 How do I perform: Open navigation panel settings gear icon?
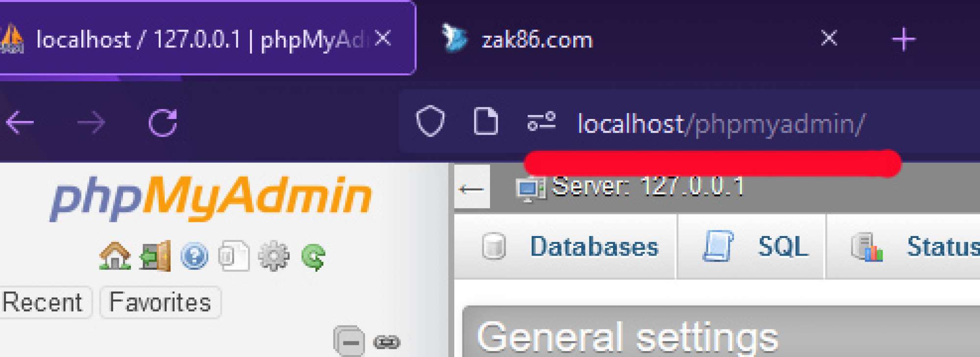point(273,256)
